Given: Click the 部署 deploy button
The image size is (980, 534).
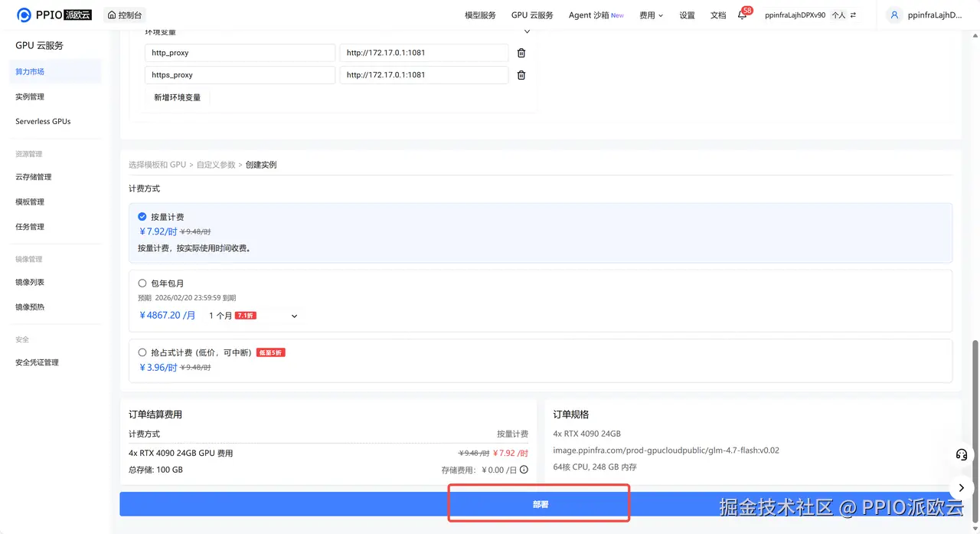Looking at the screenshot, I should 540,504.
